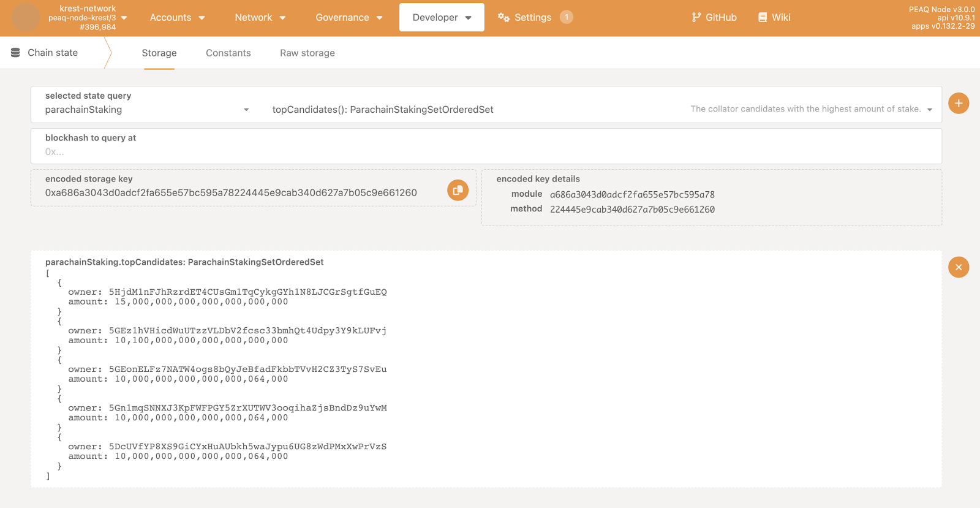Open the Governance menu
This screenshot has height=508, width=980.
pos(349,17)
